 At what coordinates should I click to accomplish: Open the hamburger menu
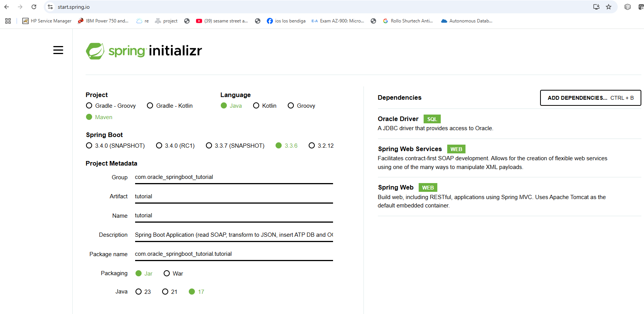pyautogui.click(x=58, y=50)
